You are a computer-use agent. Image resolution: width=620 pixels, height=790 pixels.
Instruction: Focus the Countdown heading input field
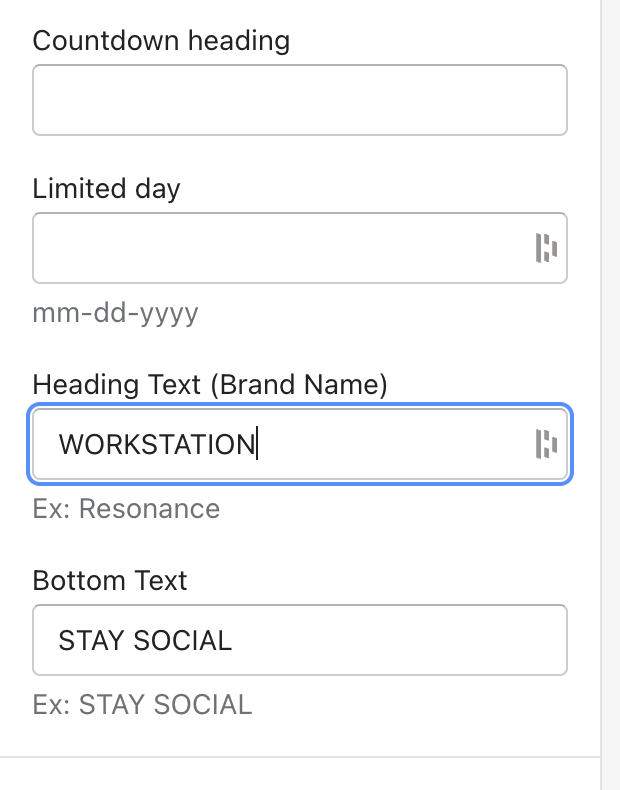pos(299,100)
